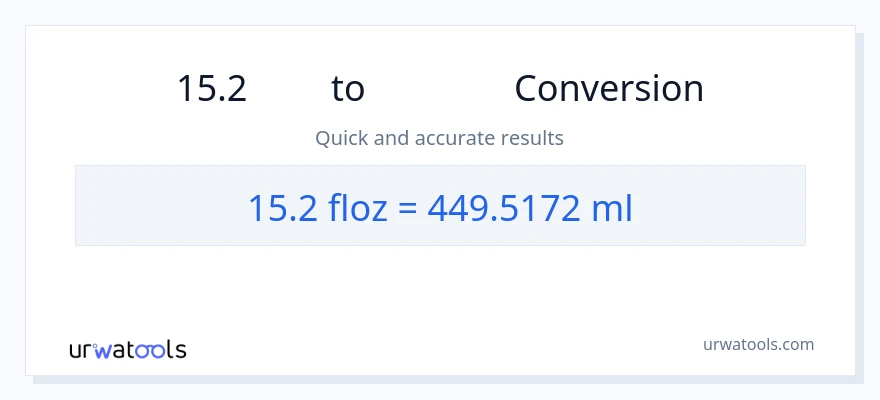Click the 'floz' unit in the result
880x400 pixels.
click(358, 208)
